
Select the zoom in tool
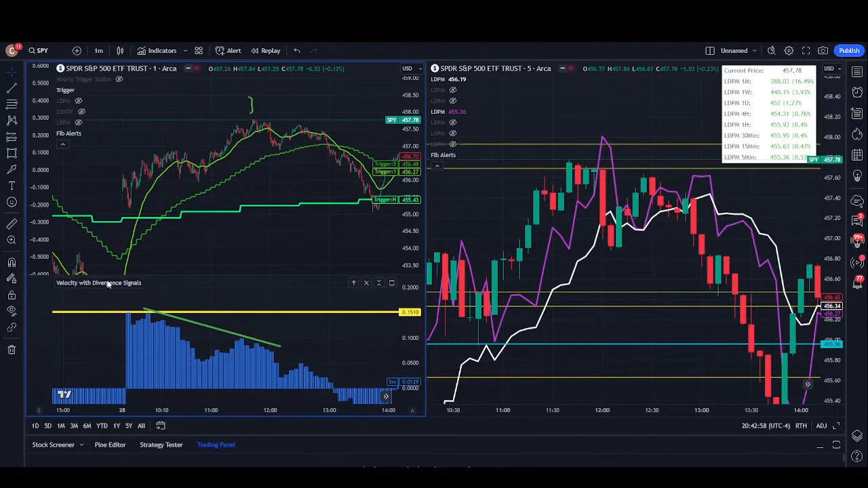pyautogui.click(x=12, y=240)
